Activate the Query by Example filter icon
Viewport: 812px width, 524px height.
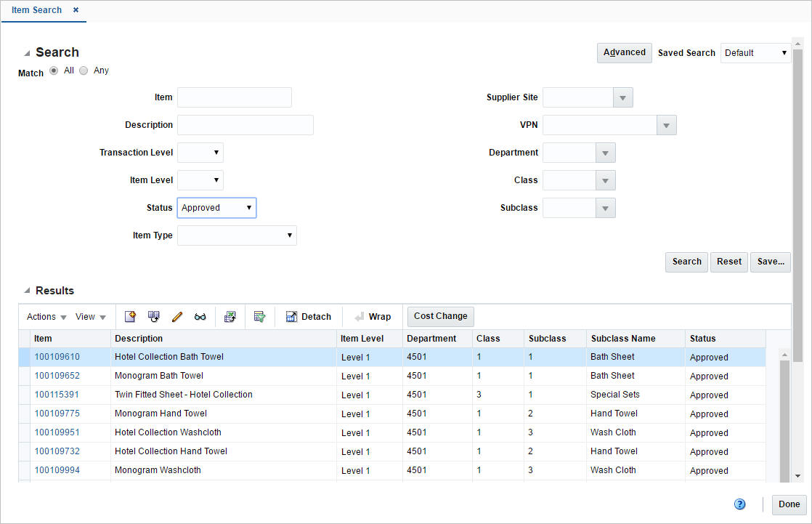(x=260, y=316)
